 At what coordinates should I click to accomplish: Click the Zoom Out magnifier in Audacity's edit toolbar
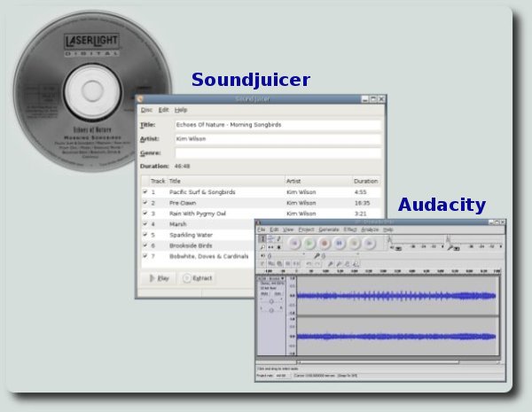pos(339,264)
